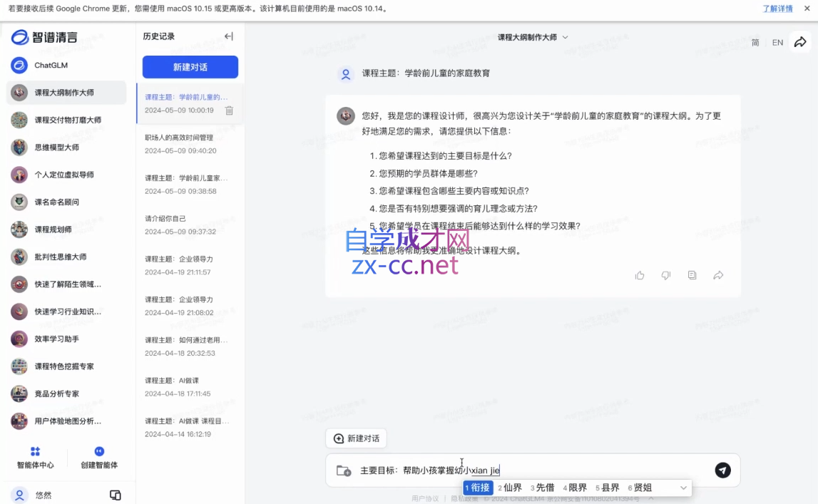Open 批判性思维大师 agent
Viewport: 818px width, 504px height.
click(x=66, y=257)
